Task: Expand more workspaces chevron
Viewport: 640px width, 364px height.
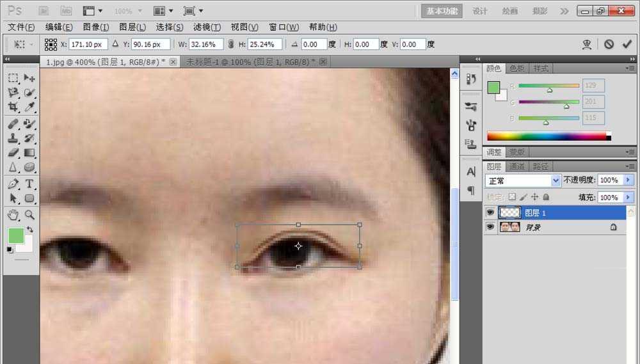Action: click(564, 11)
